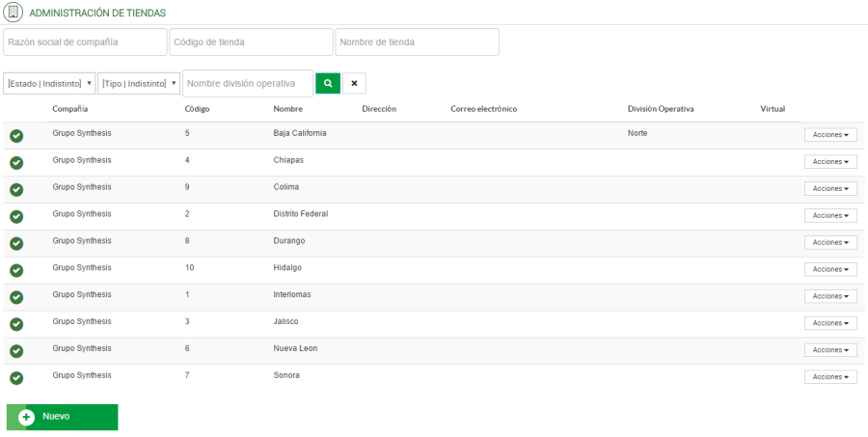Click green check status icon for Interlomas
Screen dimensions: 868x437
(x=16, y=297)
